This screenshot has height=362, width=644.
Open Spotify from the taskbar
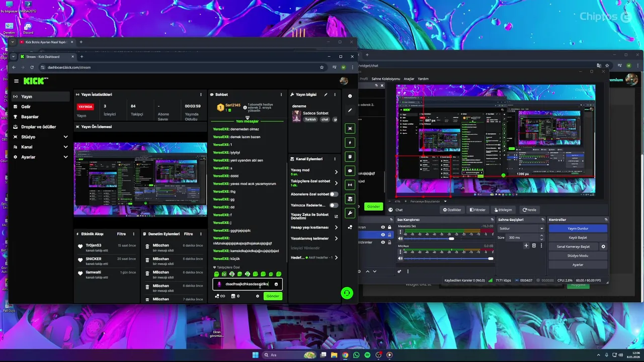[367, 355]
